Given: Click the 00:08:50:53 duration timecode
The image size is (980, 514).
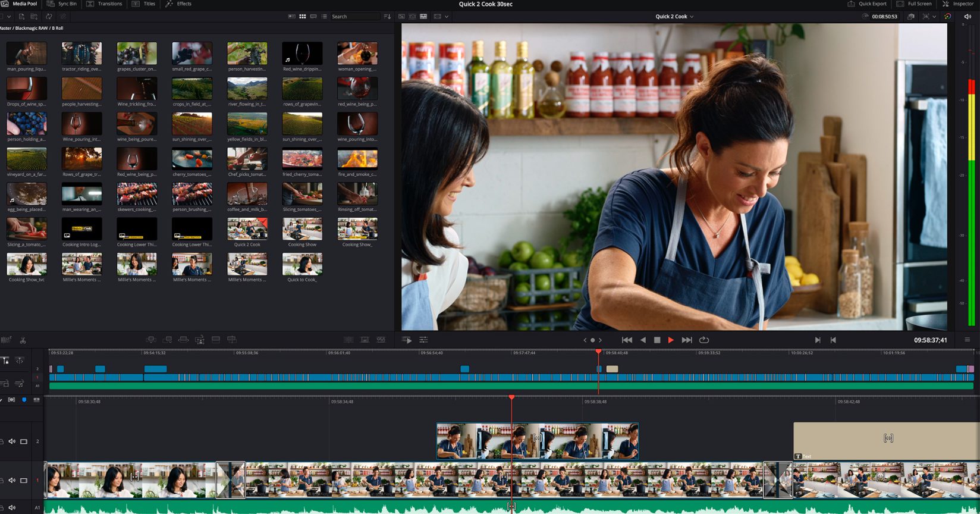Looking at the screenshot, I should (x=884, y=17).
